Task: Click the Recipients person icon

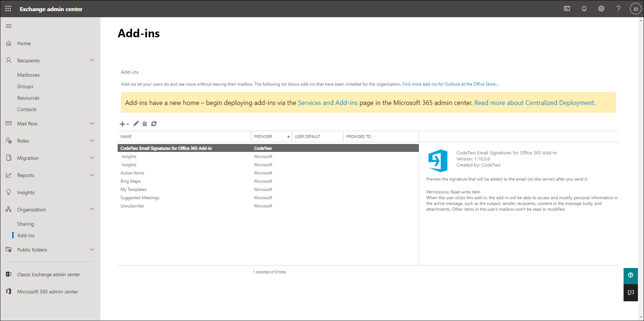Action: click(x=9, y=60)
